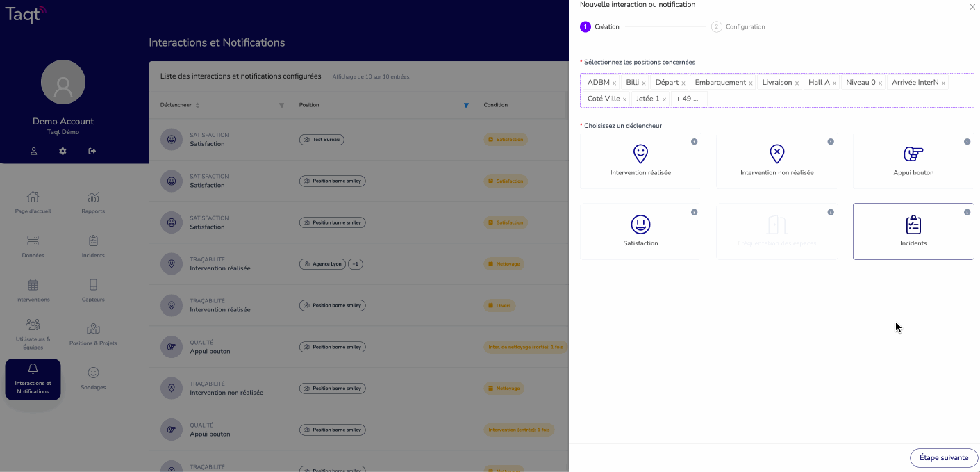Click the Satisfaction smiley icon in the Test Bureau row
The height and width of the screenshot is (472, 980).
171,140
